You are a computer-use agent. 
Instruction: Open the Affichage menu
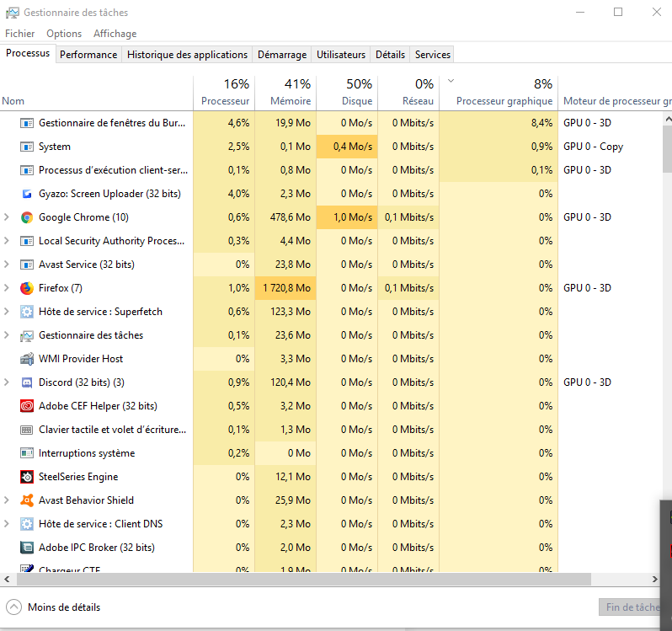(115, 34)
